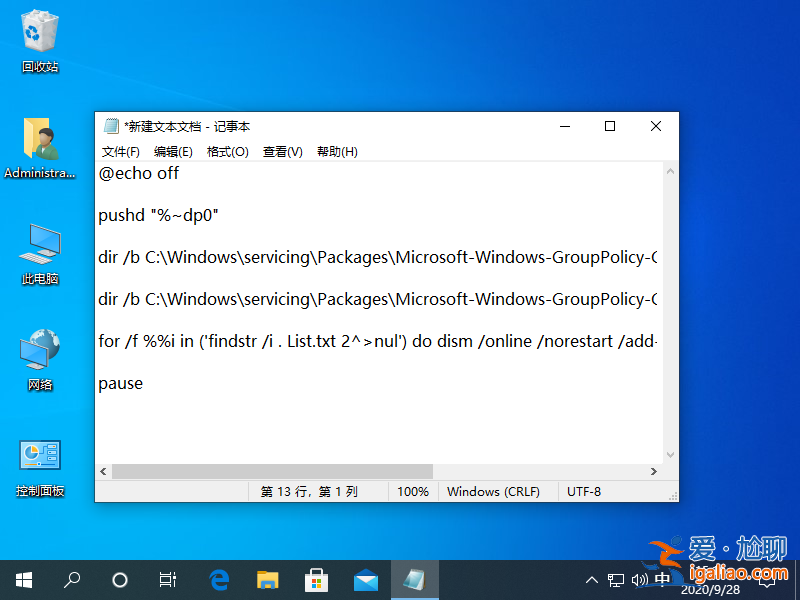
Task: Open File Explorer from the taskbar
Action: click(x=267, y=579)
